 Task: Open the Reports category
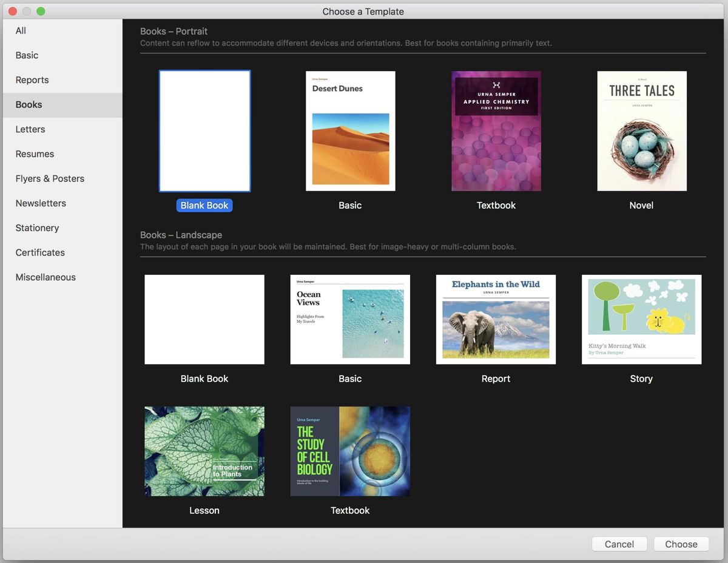click(32, 79)
